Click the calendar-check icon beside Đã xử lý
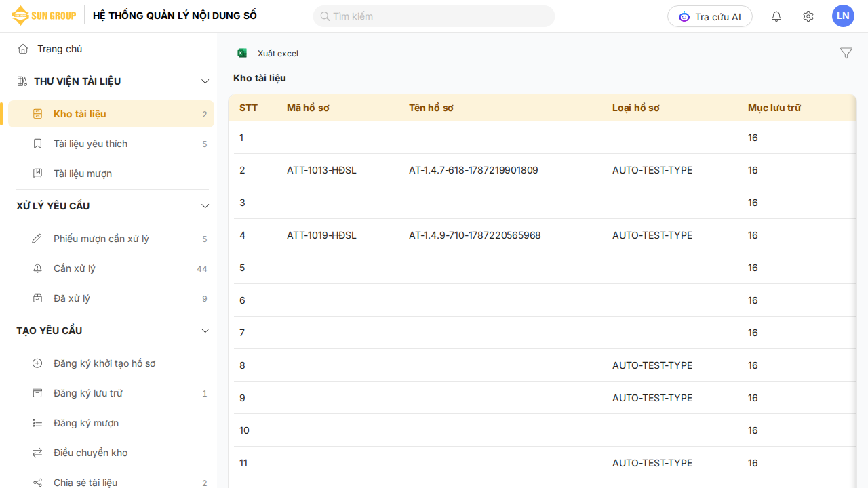Viewport: 868px width, 488px height. tap(38, 298)
